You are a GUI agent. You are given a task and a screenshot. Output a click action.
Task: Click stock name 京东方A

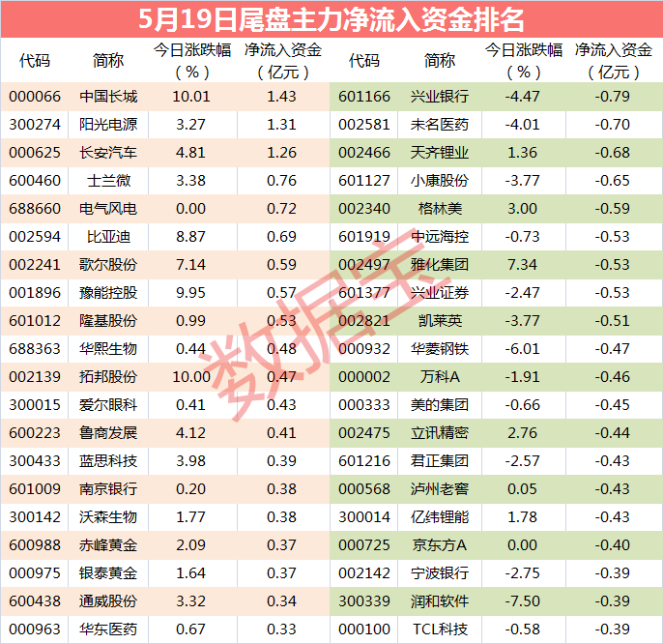tap(440, 545)
